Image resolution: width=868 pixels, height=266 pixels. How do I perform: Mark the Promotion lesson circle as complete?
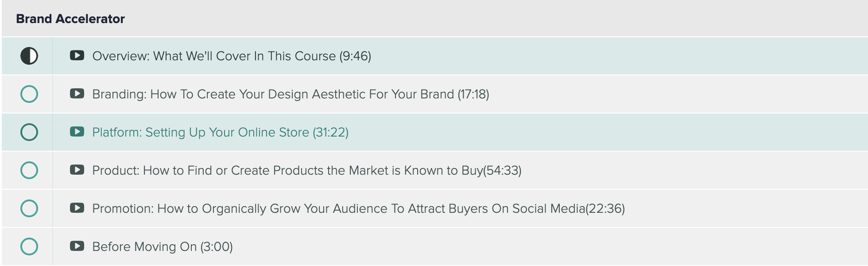29,208
